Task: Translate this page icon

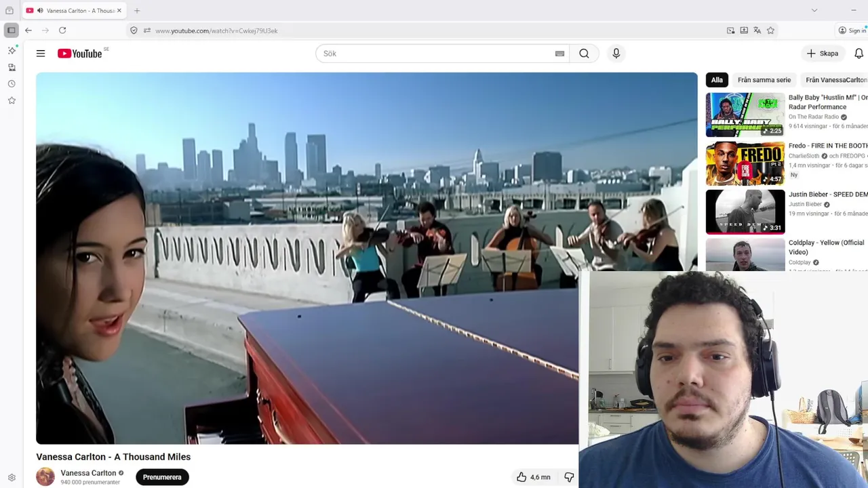Action: point(757,30)
